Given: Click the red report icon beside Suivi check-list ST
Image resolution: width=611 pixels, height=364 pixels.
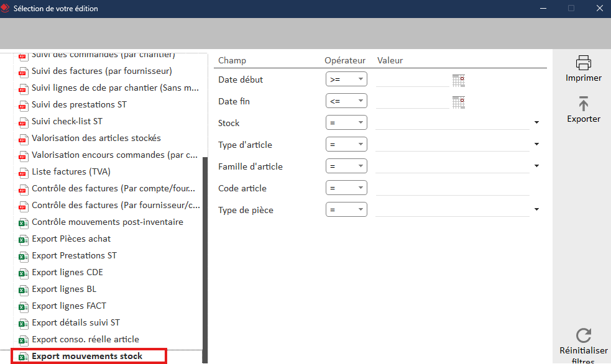Looking at the screenshot, I should click(23, 121).
